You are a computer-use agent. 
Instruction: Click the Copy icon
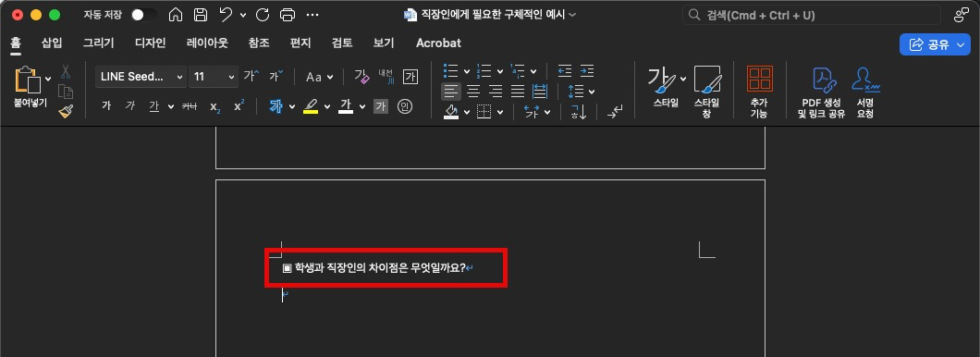[66, 92]
